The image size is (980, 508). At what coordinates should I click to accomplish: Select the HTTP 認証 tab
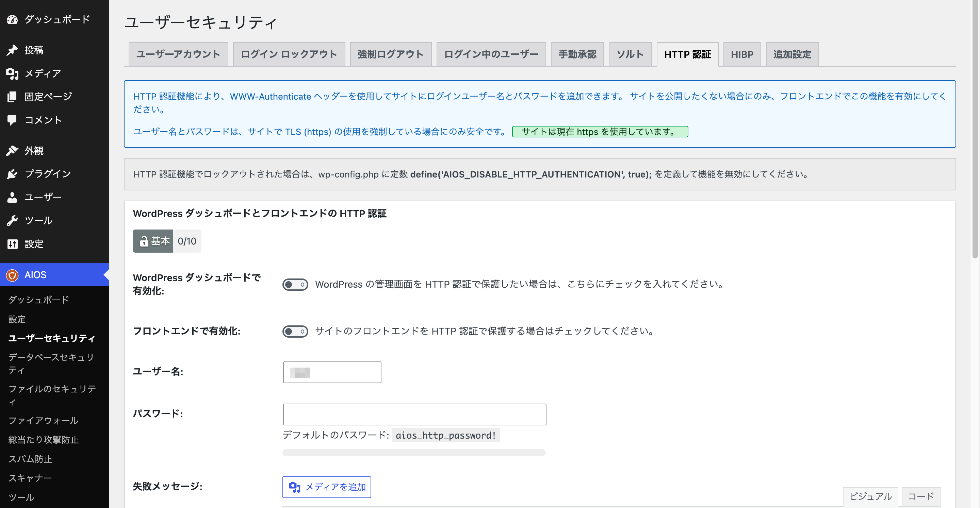[687, 54]
